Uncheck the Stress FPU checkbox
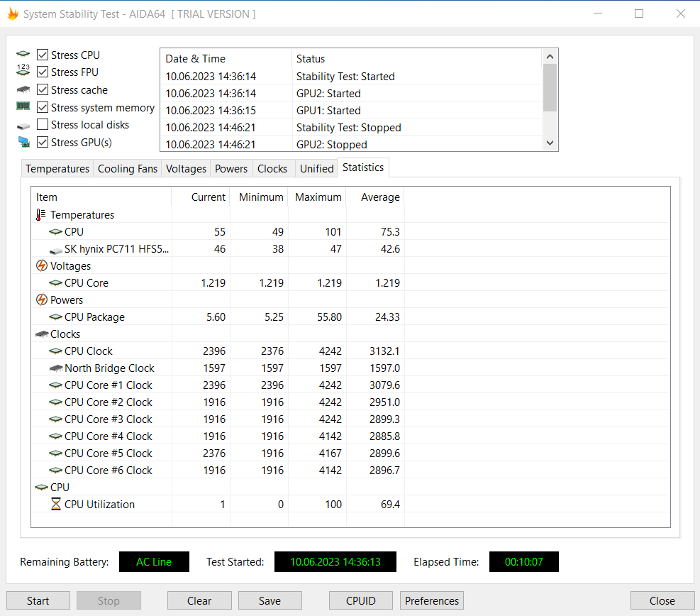700x616 pixels. click(x=43, y=72)
